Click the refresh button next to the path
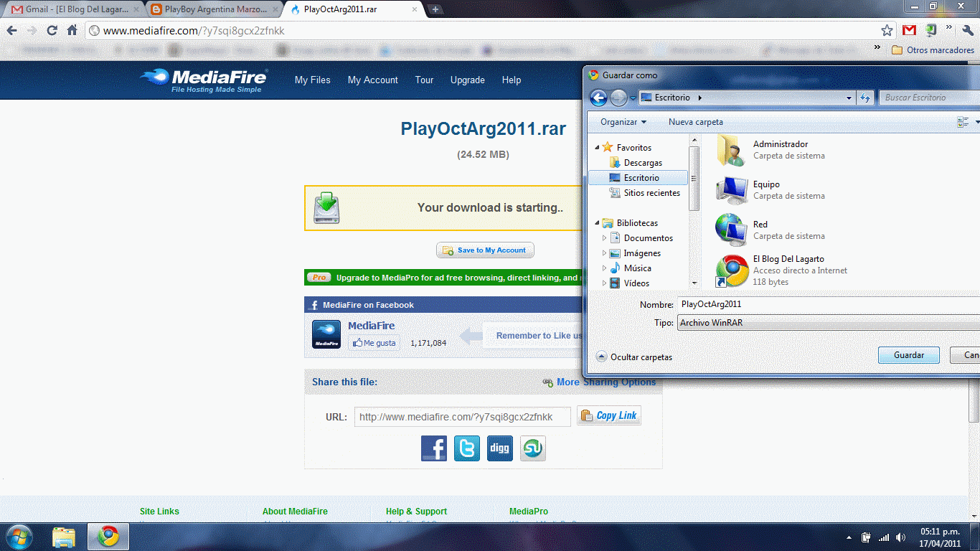Screen dimensions: 980x551 865,98
